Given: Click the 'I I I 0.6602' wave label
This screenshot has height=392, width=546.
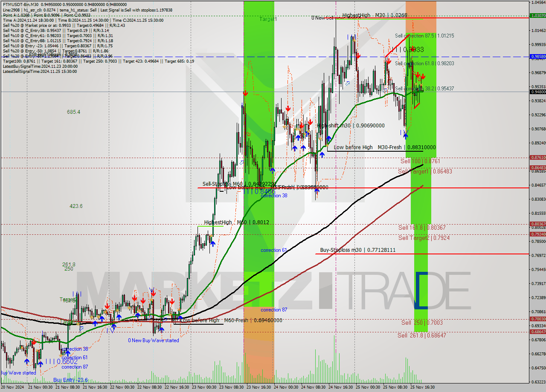Looking at the screenshot, I should coord(61,361).
